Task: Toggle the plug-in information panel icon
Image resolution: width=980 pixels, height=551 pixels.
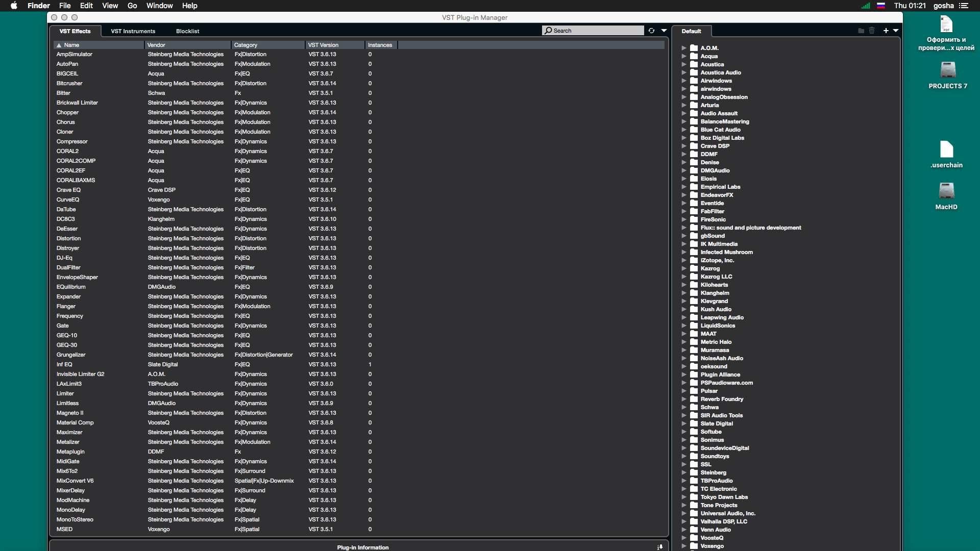Action: tap(659, 547)
